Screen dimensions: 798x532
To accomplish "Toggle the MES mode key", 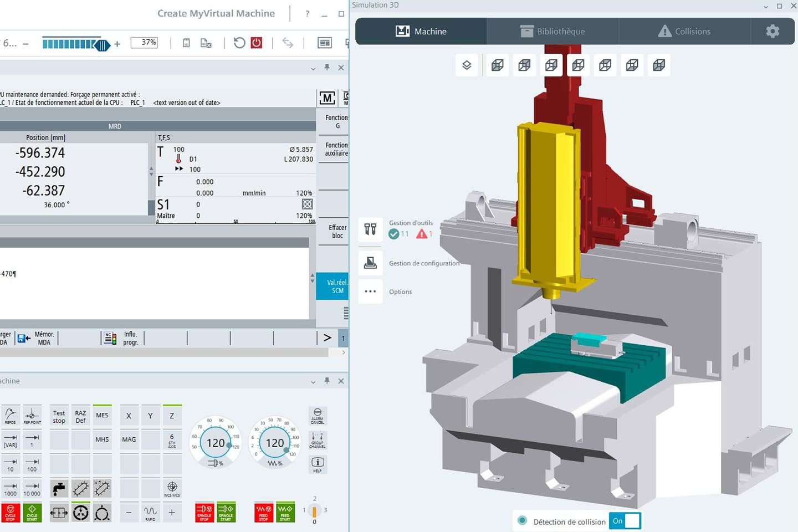I will point(102,416).
